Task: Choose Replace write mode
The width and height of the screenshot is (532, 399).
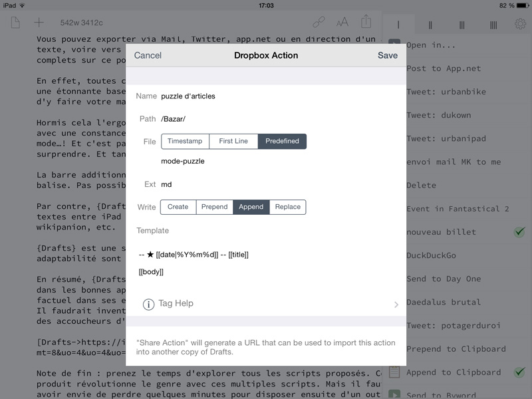Action: [x=288, y=207]
